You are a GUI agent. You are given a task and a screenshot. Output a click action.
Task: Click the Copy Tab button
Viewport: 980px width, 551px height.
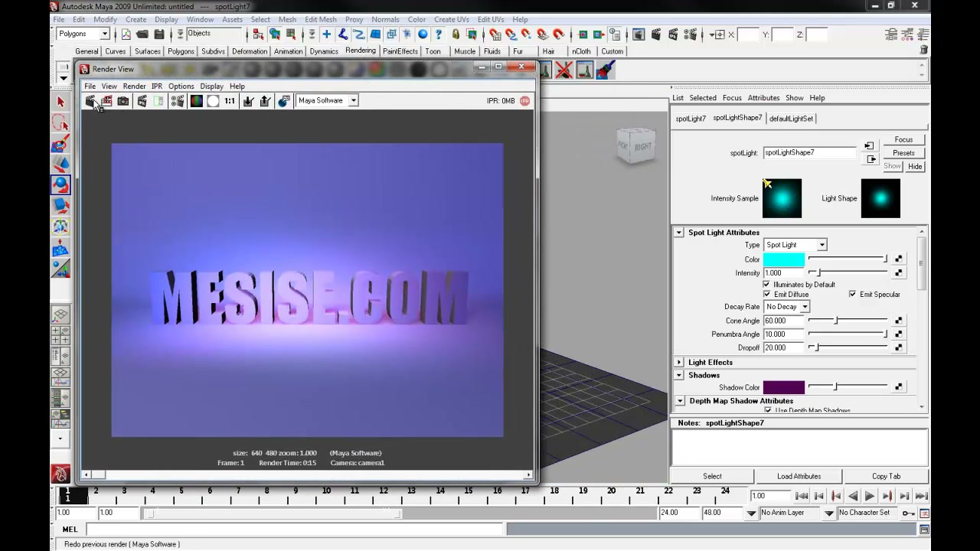coord(886,476)
